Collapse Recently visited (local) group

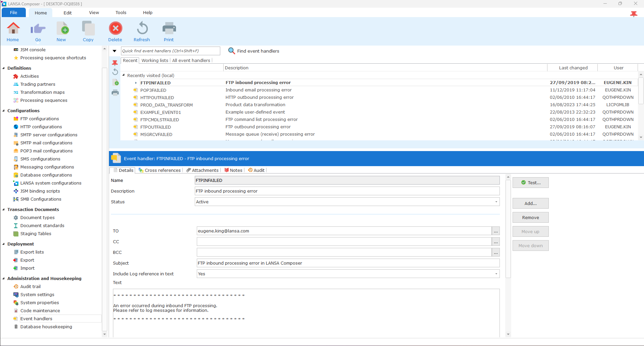click(124, 75)
